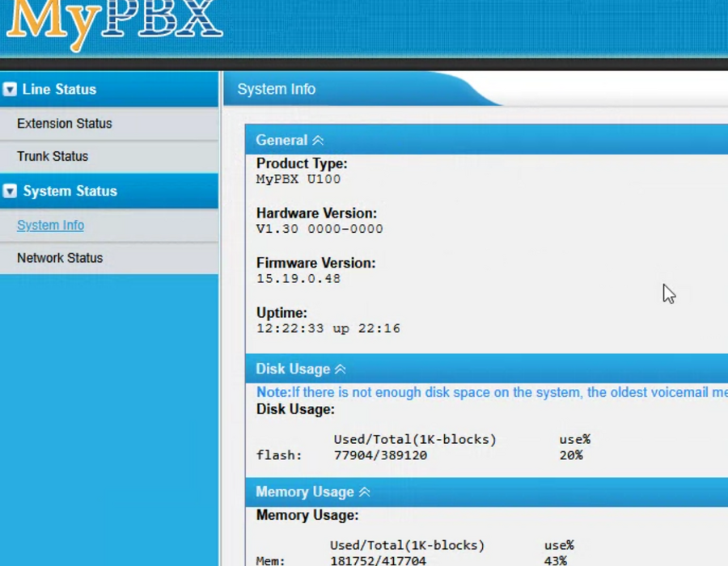728x566 pixels.
Task: Click the 'Product Type:' label
Action: 302,163
